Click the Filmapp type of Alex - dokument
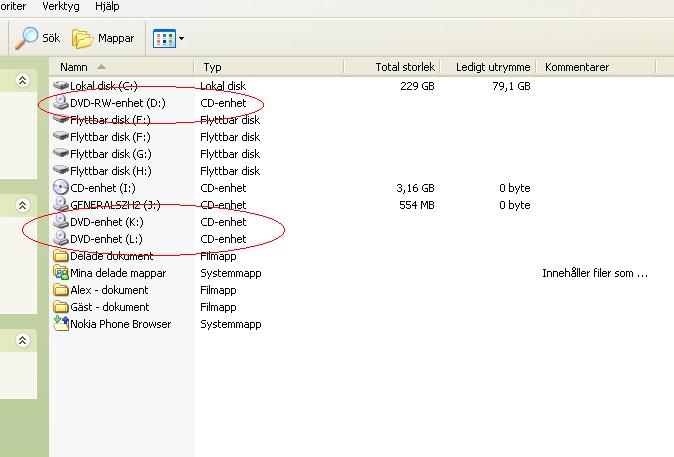Screen dimensions: 674x457 click(x=218, y=290)
